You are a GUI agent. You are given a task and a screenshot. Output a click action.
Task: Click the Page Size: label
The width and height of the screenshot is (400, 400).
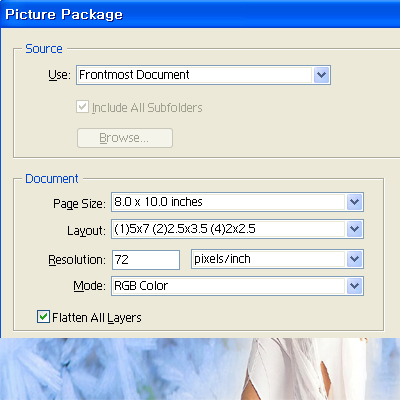coord(79,204)
